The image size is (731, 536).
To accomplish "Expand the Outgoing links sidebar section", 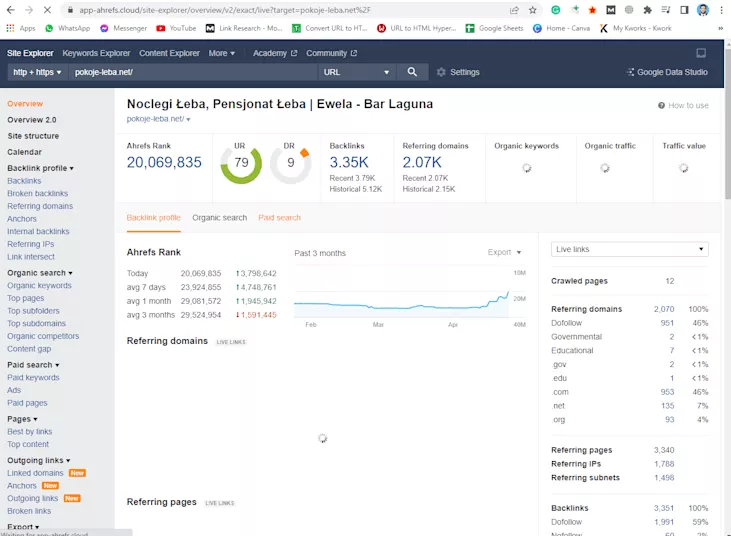I will point(39,460).
